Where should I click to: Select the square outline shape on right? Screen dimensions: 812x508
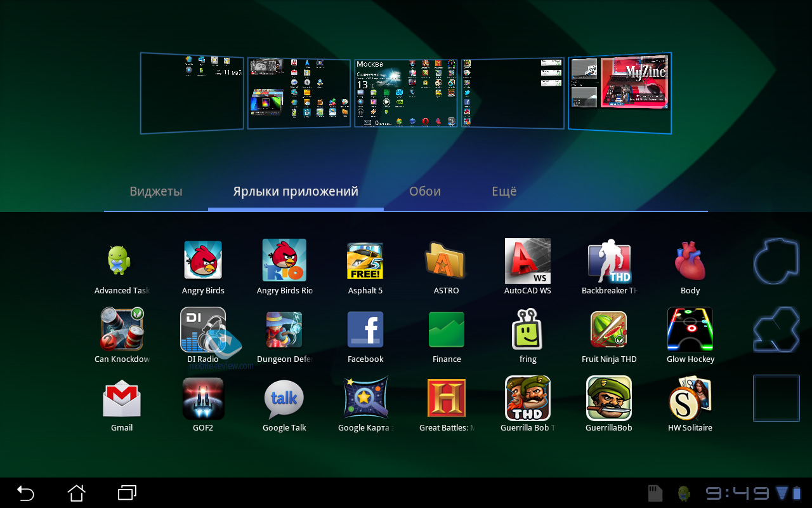point(776,398)
